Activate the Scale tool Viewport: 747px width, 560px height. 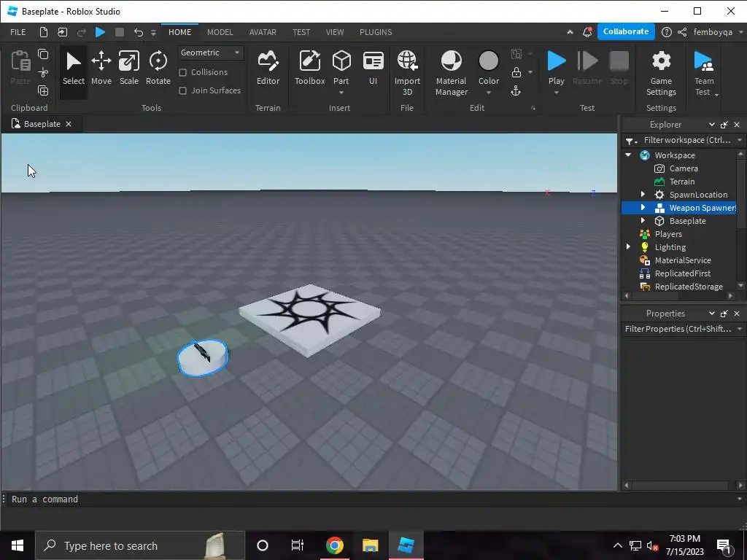tap(128, 69)
